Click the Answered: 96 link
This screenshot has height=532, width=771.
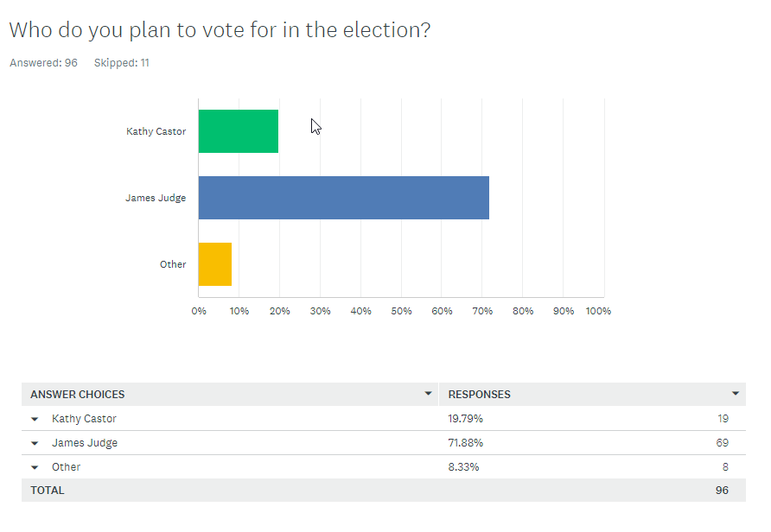click(x=42, y=62)
